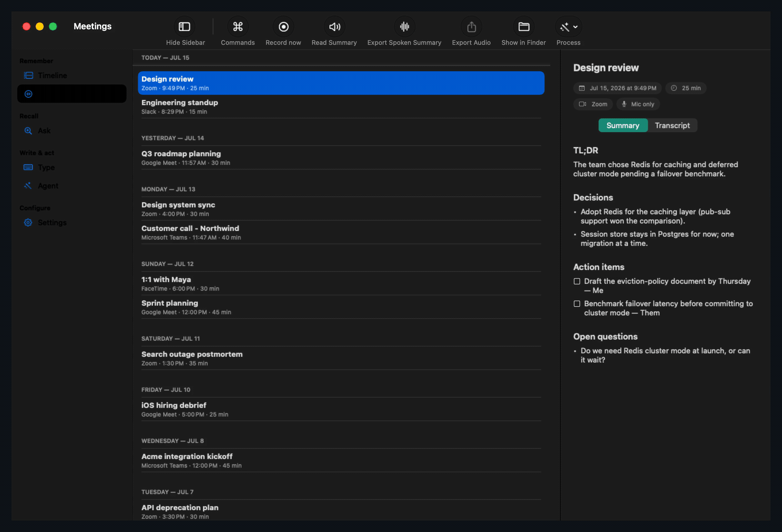This screenshot has height=532, width=782.
Task: Click the Settings label in sidebar
Action: coord(52,223)
